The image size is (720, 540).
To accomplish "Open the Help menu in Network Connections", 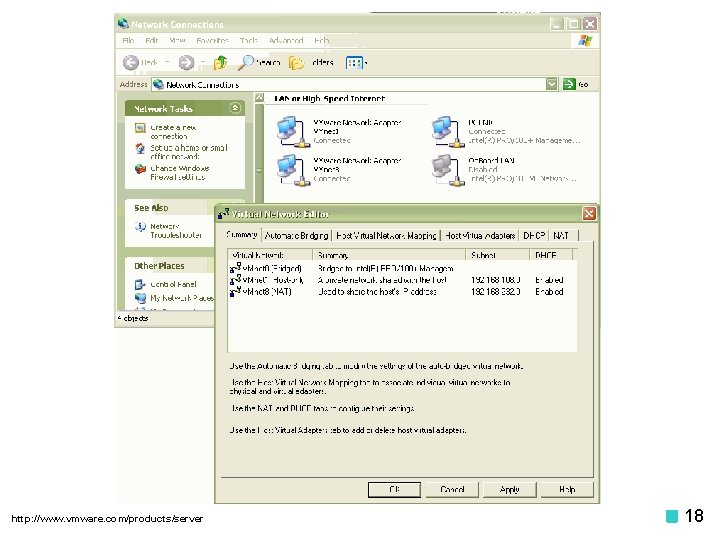I will coord(321,40).
